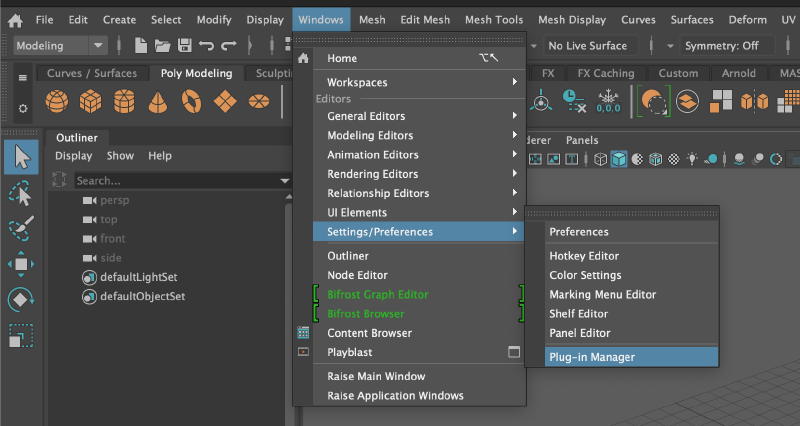Switch to the Arnold shelf tab
Viewport: 800px width, 426px height.
click(x=738, y=73)
